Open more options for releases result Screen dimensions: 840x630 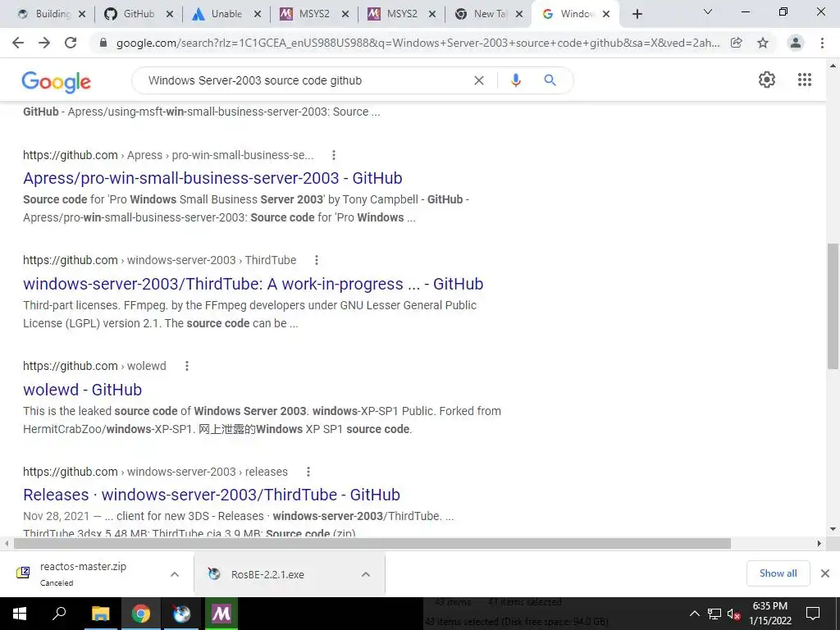pos(308,472)
